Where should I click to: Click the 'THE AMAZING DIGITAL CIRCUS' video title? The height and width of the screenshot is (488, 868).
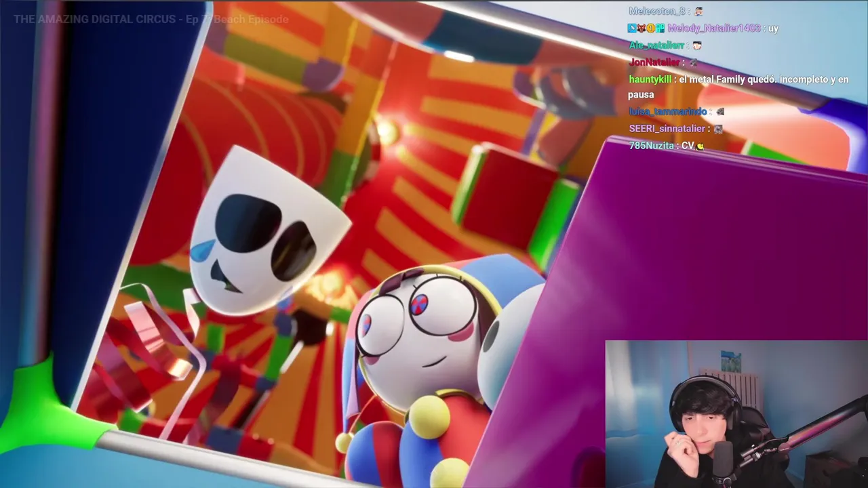click(151, 19)
